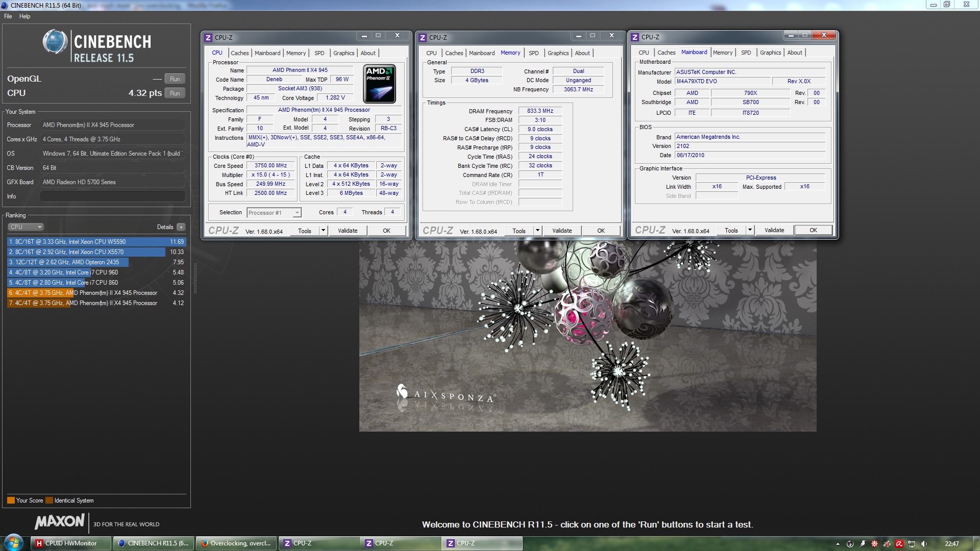The image size is (980, 551).
Task: Open the first CPU-Z taskbar button
Action: click(x=318, y=543)
